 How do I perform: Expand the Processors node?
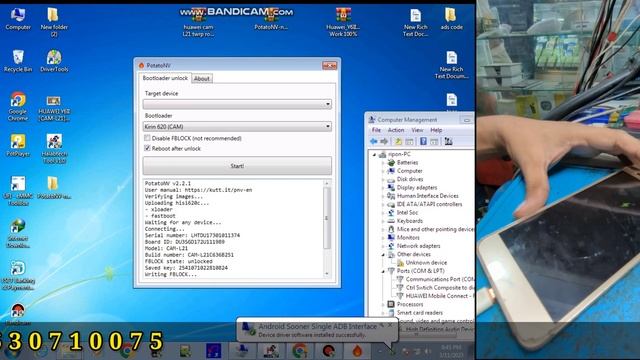(x=383, y=304)
